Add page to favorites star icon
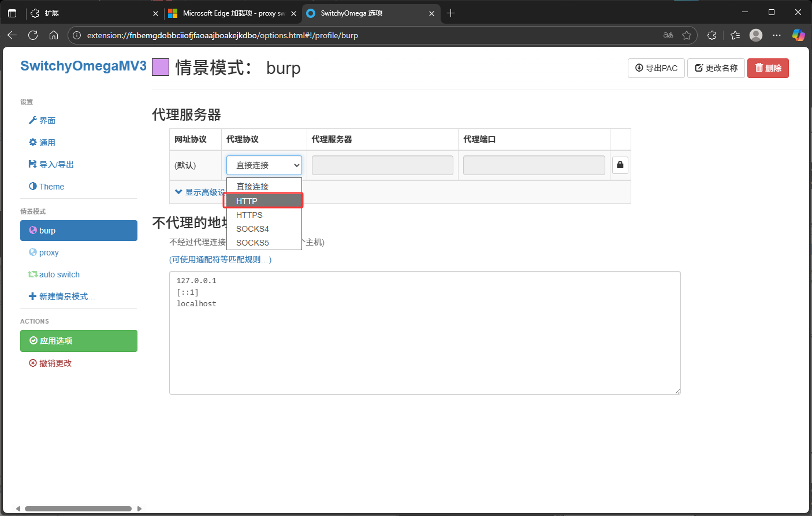This screenshot has height=516, width=812. [687, 35]
